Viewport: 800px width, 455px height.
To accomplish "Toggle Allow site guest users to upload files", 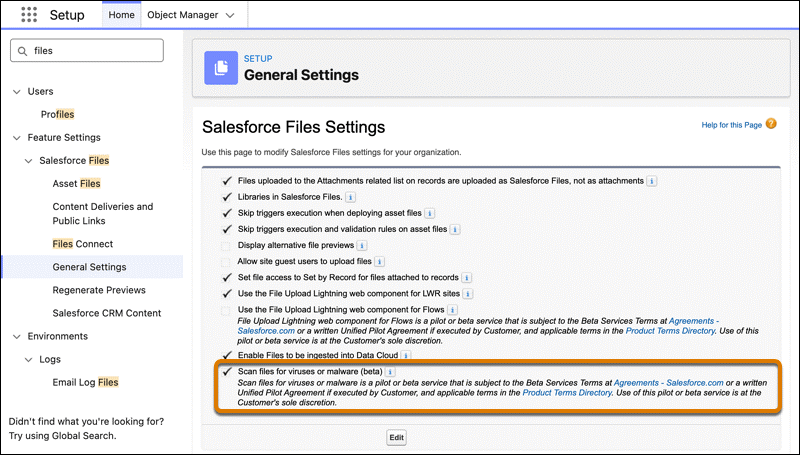I will pyautogui.click(x=226, y=261).
